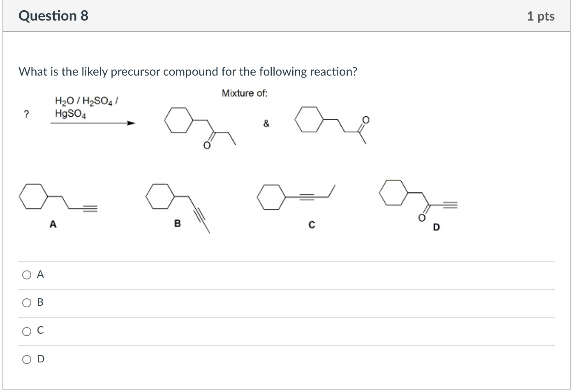Click structure A terminal alkyne drawing
The height and width of the screenshot is (392, 578).
click(x=58, y=197)
